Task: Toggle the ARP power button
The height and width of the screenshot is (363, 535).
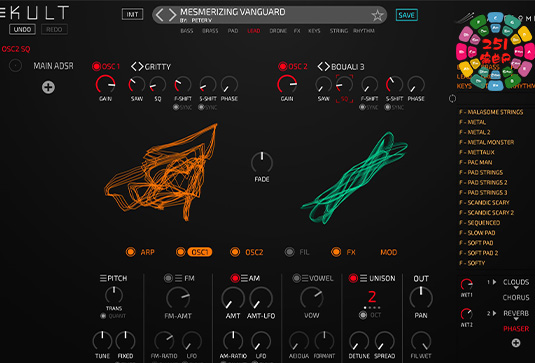Action: pos(130,252)
